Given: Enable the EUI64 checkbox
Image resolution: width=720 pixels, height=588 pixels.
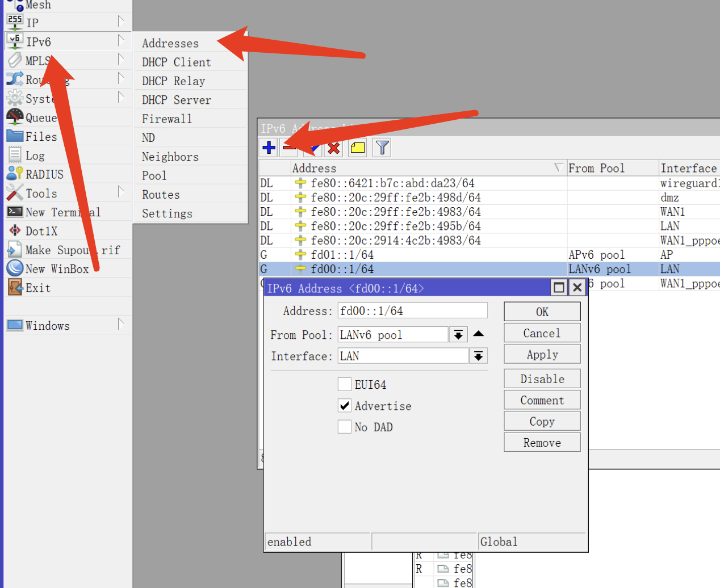Looking at the screenshot, I should point(345,384).
